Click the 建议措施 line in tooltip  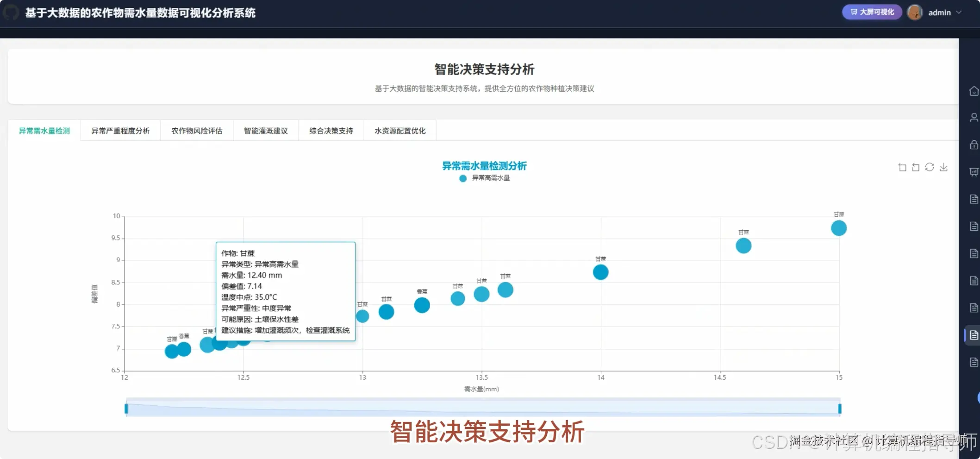pos(286,330)
